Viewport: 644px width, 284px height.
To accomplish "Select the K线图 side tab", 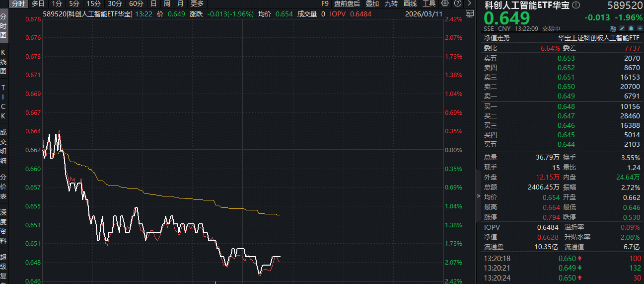I will (3, 61).
